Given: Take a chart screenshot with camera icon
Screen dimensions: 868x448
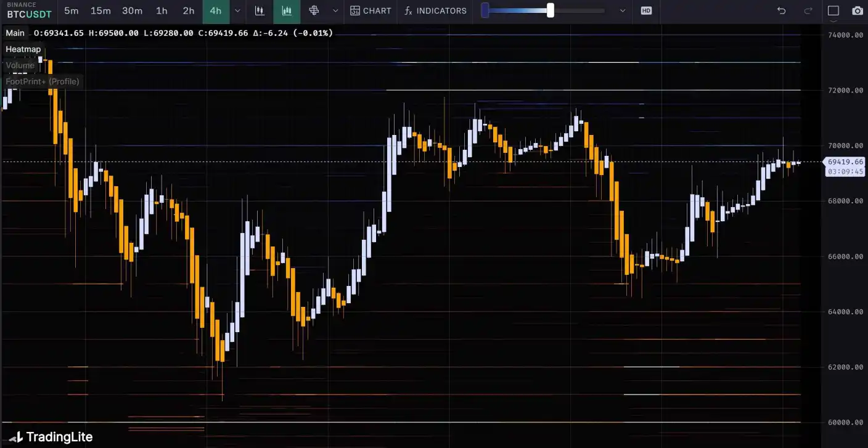Looking at the screenshot, I should coord(858,10).
